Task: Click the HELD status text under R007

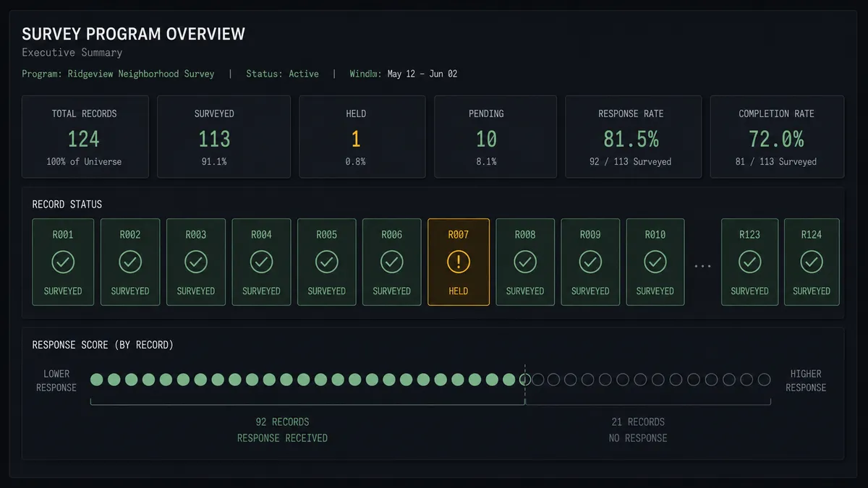Action: (x=459, y=291)
